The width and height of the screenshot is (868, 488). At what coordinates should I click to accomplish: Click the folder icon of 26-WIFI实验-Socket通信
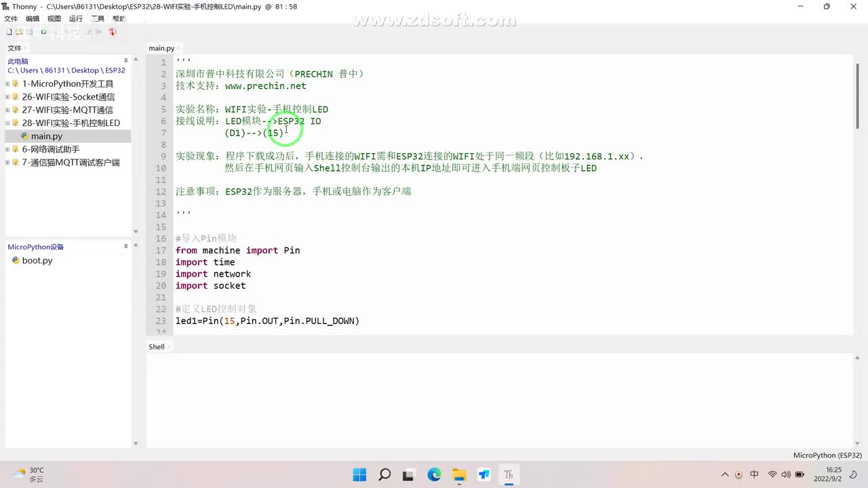(x=16, y=97)
